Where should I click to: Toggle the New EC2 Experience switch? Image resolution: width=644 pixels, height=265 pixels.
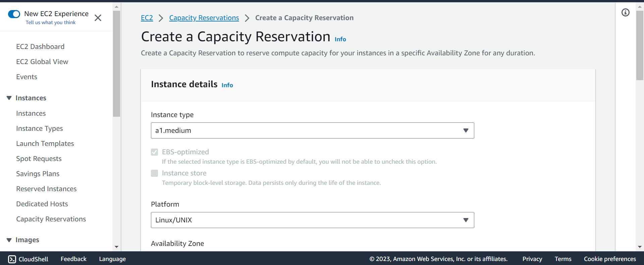(x=14, y=14)
